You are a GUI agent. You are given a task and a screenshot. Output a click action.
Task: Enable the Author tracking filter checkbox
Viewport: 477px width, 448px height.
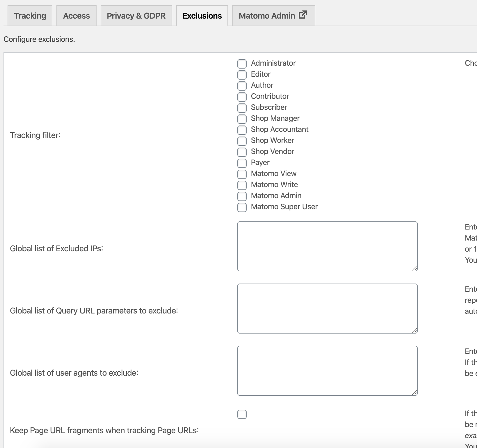pyautogui.click(x=242, y=86)
